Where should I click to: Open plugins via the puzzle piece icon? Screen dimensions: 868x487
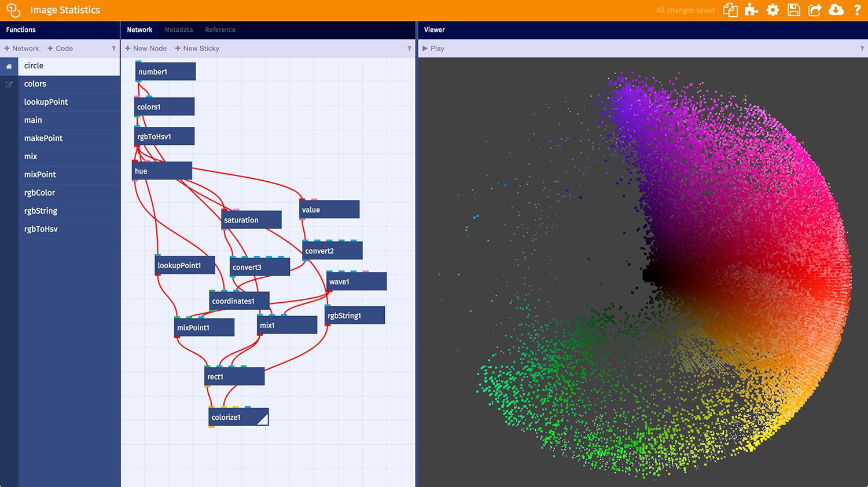(751, 10)
